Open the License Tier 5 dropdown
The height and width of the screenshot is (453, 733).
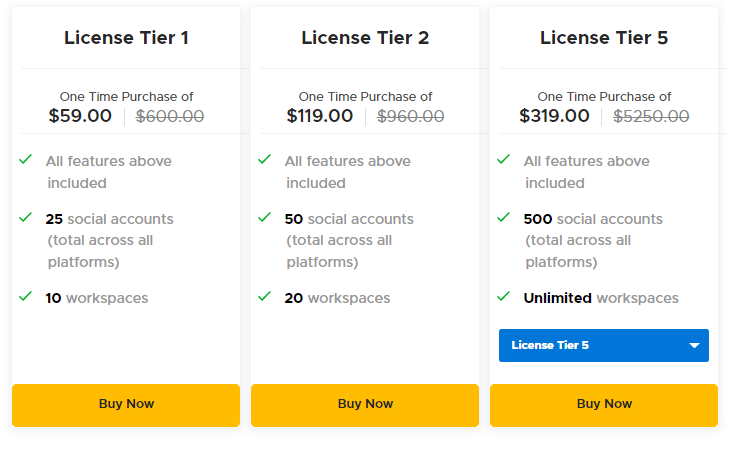603,346
